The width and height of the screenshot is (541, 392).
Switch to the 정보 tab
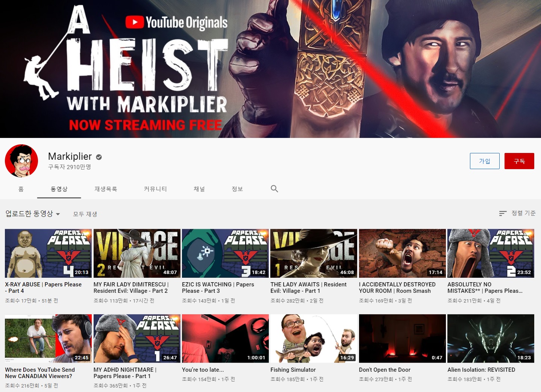pyautogui.click(x=237, y=189)
